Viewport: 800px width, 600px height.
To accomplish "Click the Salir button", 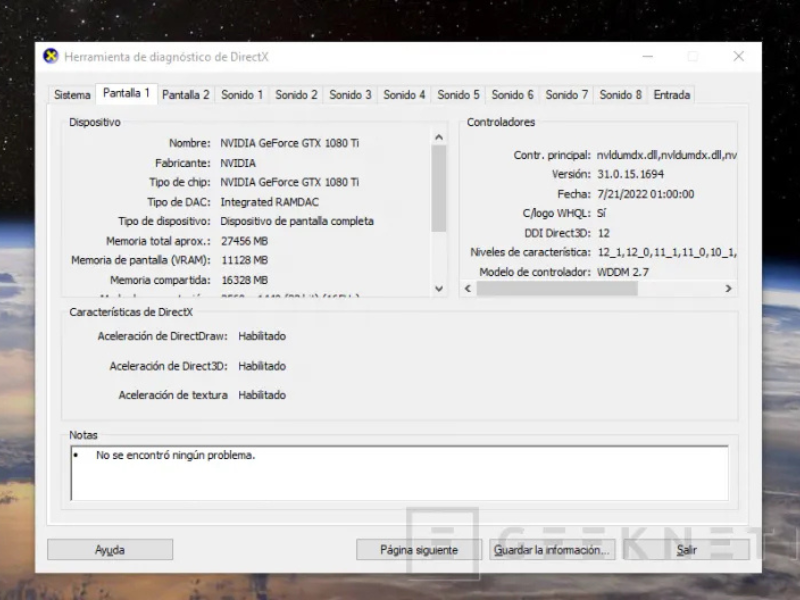I will (686, 549).
